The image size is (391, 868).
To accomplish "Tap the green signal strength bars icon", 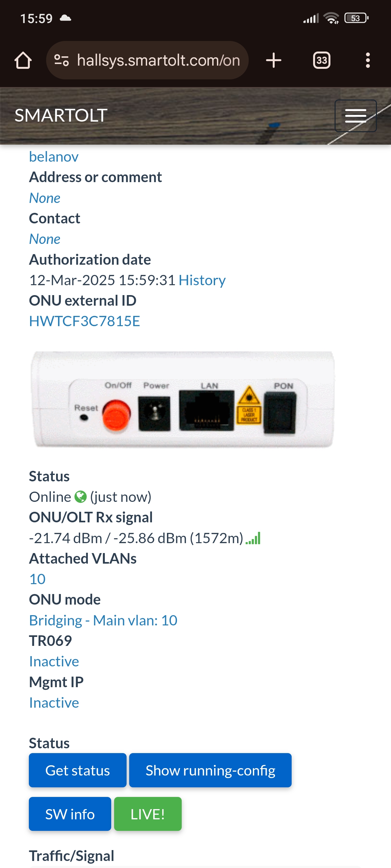I will click(253, 538).
